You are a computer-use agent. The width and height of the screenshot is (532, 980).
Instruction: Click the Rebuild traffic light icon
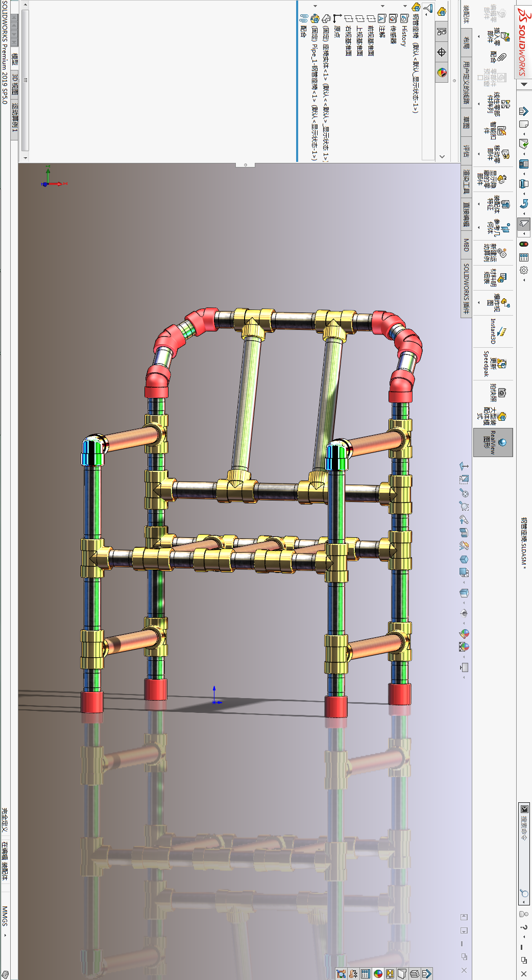(x=524, y=244)
